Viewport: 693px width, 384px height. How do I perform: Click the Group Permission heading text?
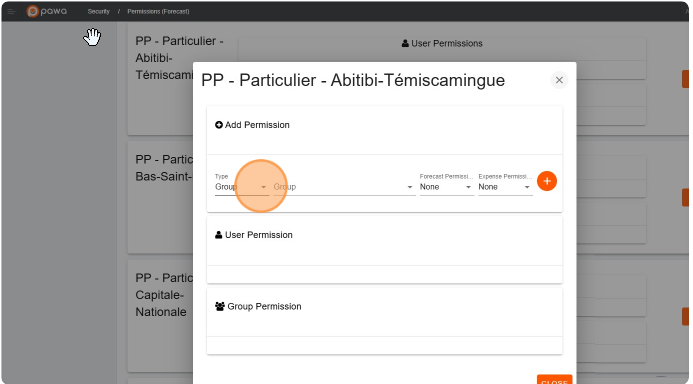[264, 306]
